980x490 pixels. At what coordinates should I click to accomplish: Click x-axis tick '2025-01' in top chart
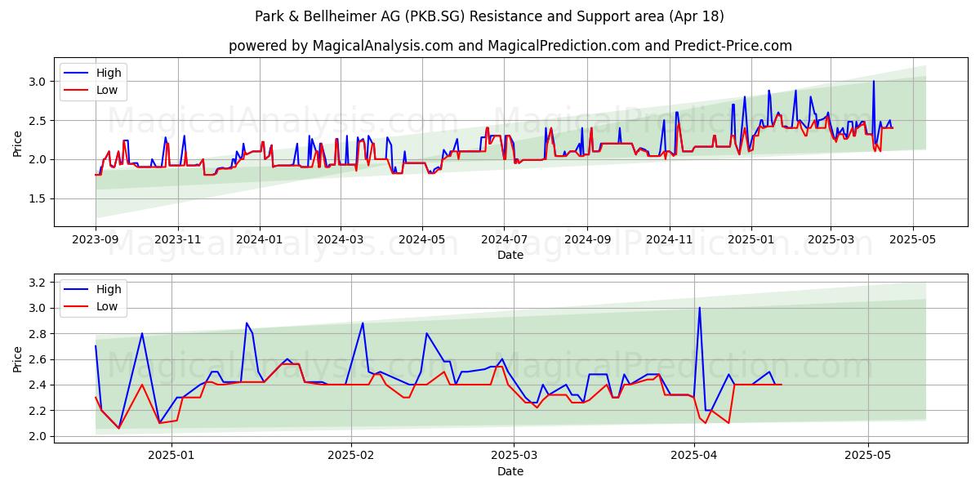click(751, 239)
